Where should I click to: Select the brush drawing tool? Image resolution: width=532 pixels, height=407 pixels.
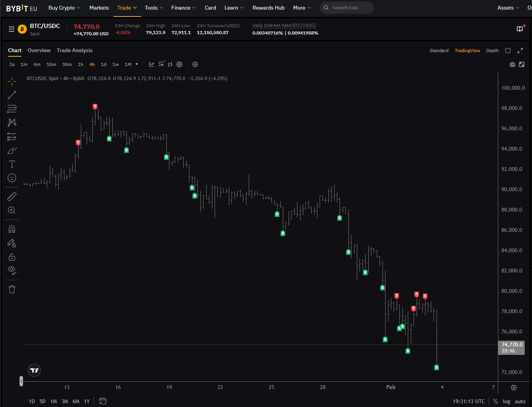point(12,150)
